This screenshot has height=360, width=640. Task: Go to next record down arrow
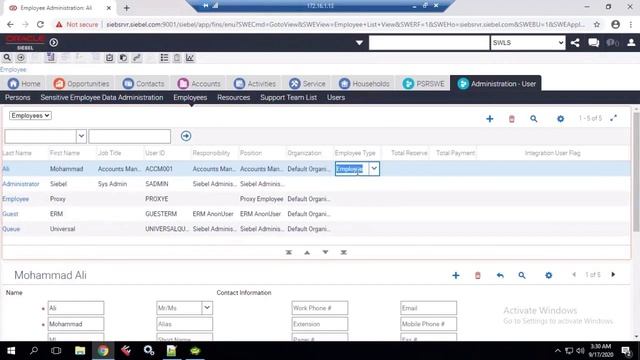pyautogui.click(x=325, y=252)
